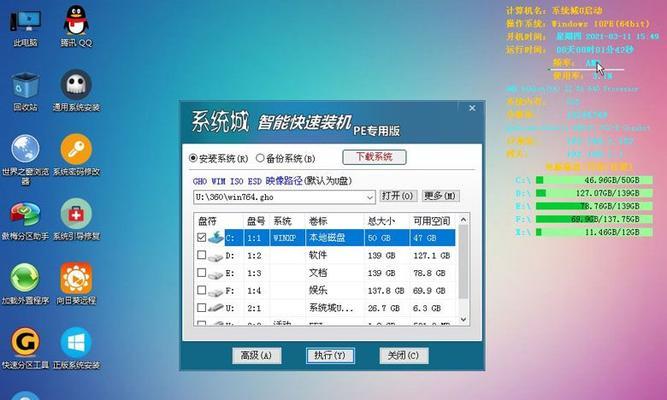The height and width of the screenshot is (400, 667).
Task: Check the D: drive checkbox
Action: tap(202, 255)
